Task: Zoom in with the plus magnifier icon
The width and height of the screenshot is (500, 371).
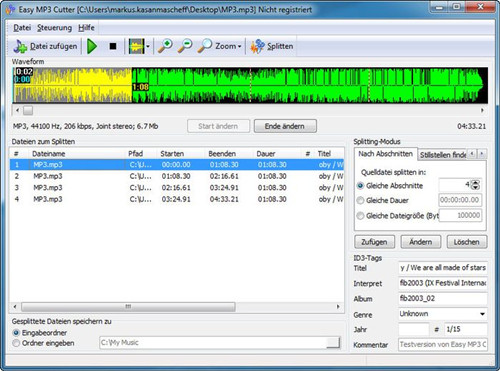Action: point(165,46)
